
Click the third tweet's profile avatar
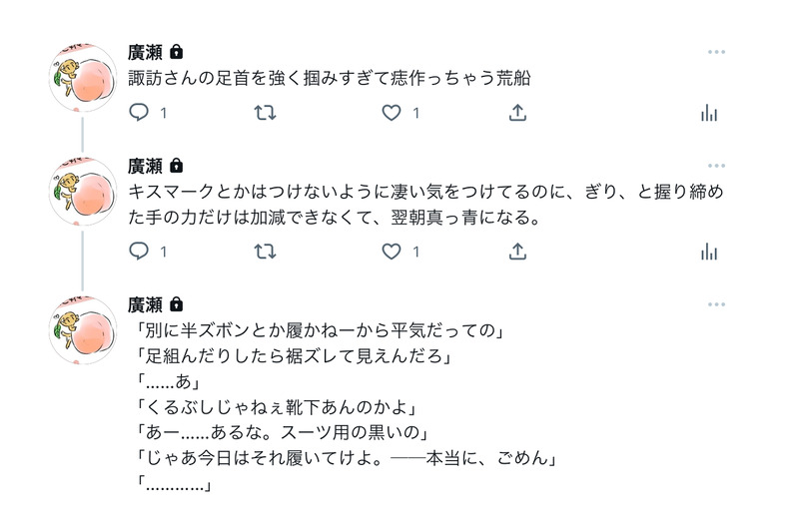tap(84, 330)
